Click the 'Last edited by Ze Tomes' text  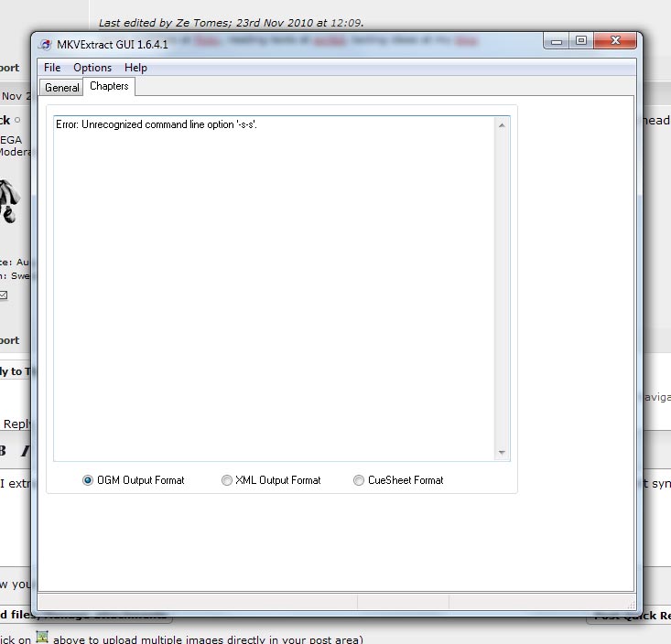click(x=231, y=23)
